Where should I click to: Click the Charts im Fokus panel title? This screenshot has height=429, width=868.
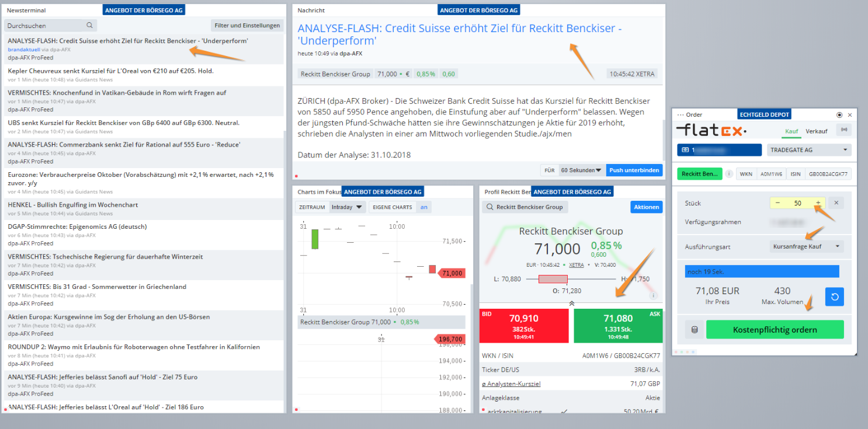[319, 191]
